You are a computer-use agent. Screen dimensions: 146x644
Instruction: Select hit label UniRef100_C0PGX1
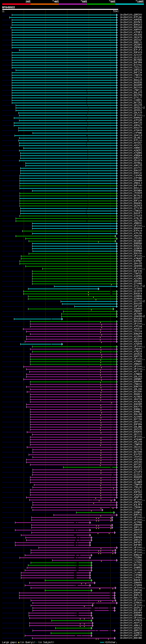131,77
